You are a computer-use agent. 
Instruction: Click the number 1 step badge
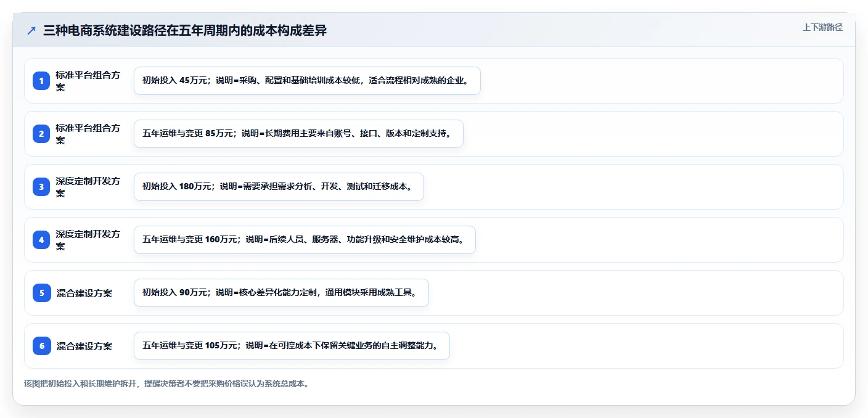(41, 81)
